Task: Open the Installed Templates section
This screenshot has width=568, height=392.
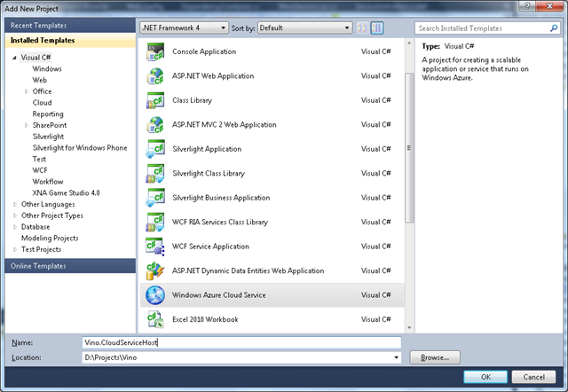Action: coord(70,40)
